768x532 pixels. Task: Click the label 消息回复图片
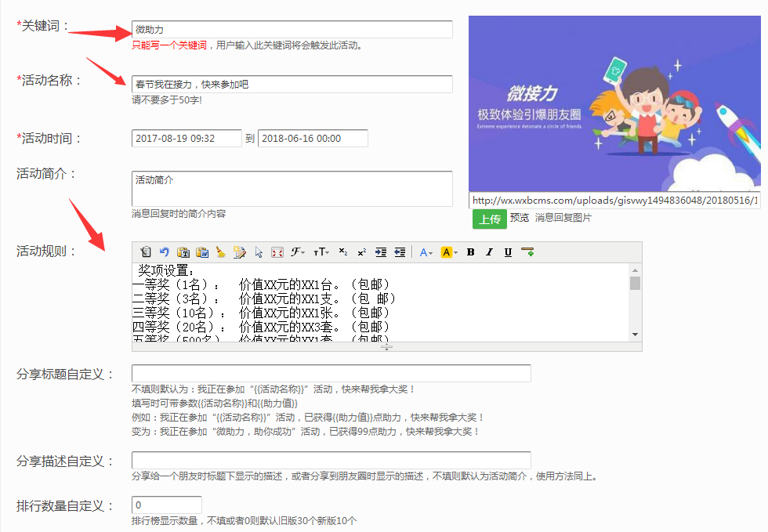point(563,218)
